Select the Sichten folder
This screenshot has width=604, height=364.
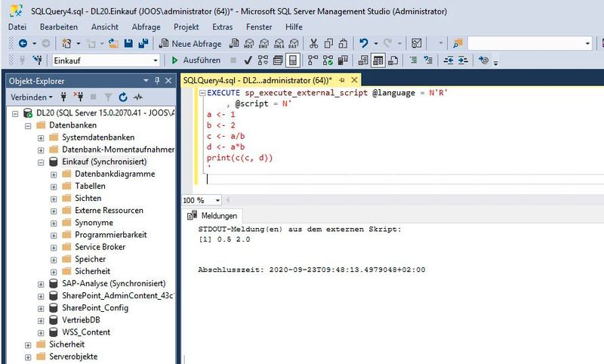pyautogui.click(x=88, y=198)
